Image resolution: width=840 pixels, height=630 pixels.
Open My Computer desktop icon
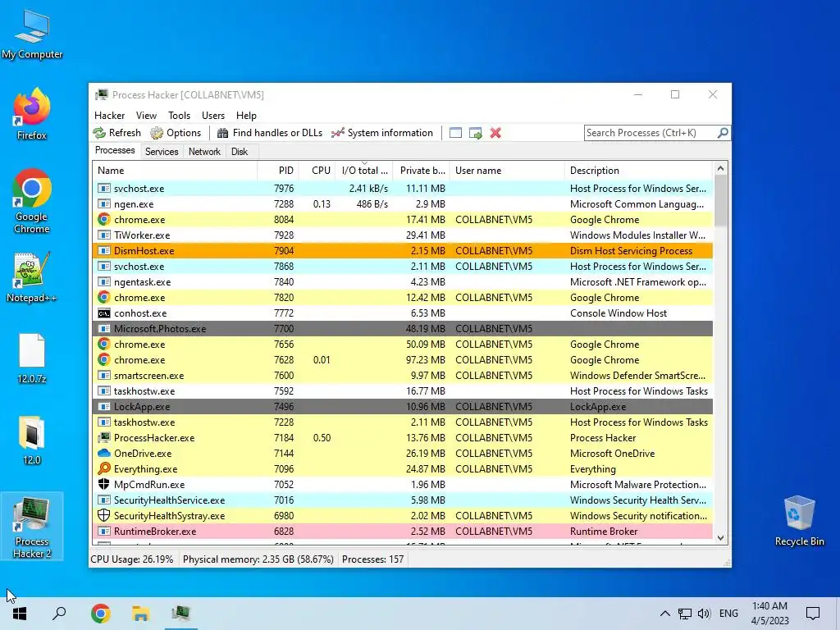click(32, 34)
